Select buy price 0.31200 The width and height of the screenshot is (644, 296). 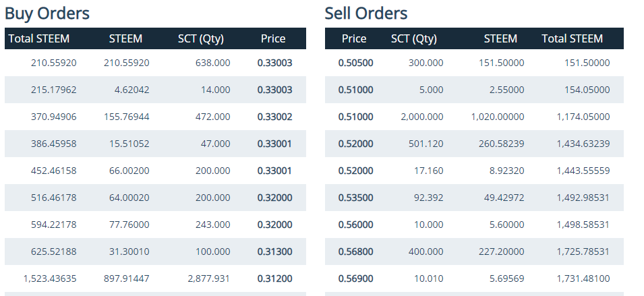coord(274,278)
